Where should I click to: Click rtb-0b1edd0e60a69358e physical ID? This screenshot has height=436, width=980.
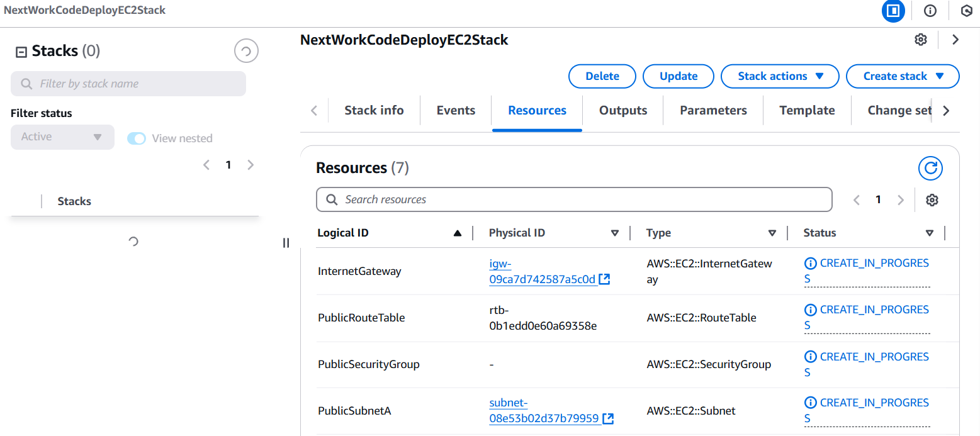[x=543, y=318]
